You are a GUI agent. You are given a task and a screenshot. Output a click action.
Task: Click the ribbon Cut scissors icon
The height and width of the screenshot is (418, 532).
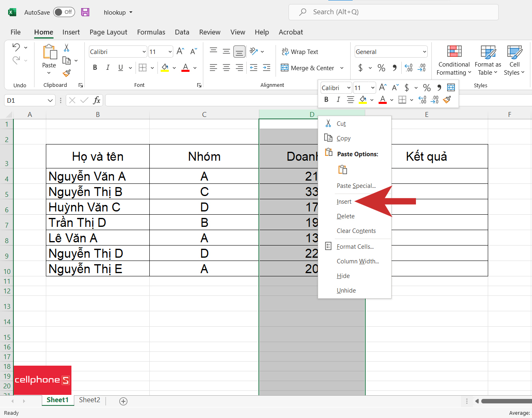coord(67,48)
